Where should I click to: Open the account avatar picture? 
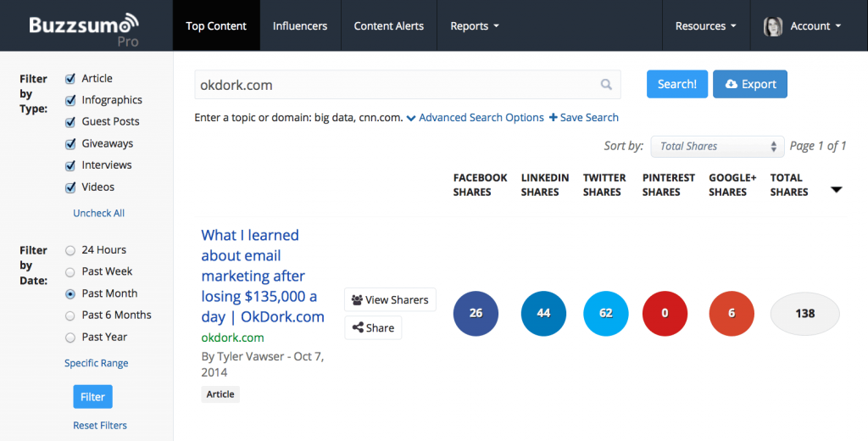pos(773,26)
